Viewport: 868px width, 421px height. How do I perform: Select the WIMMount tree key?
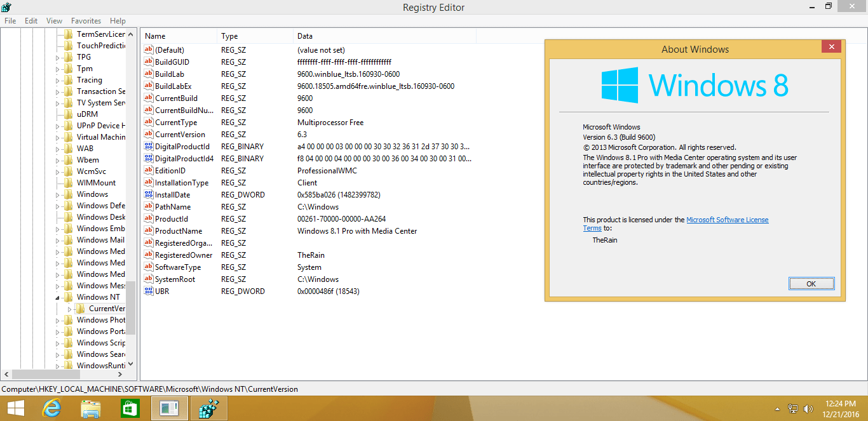click(x=97, y=183)
